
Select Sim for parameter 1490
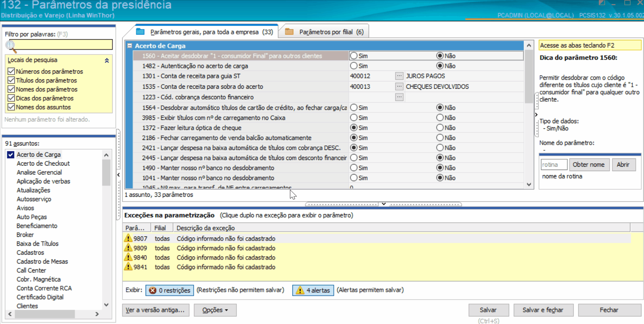click(x=354, y=168)
